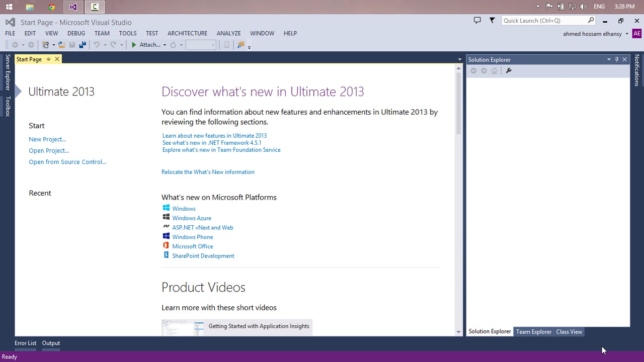Open Solution Explorer Properties wrench icon

[509, 71]
